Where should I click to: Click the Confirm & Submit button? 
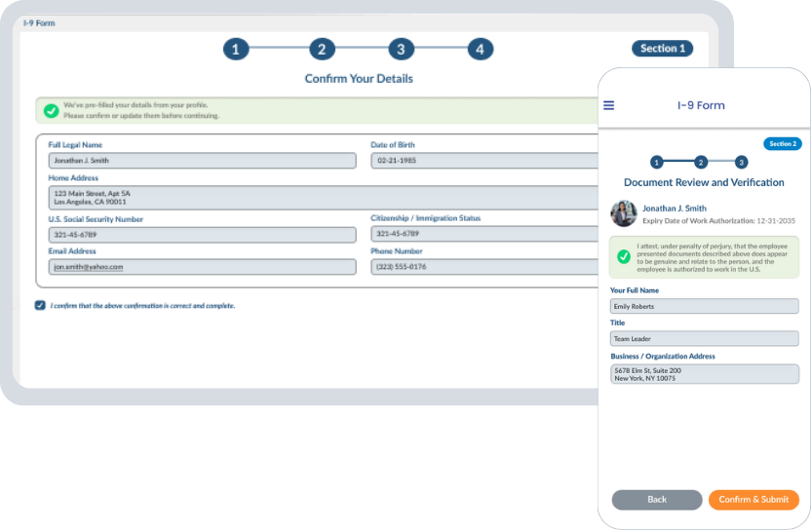point(754,500)
